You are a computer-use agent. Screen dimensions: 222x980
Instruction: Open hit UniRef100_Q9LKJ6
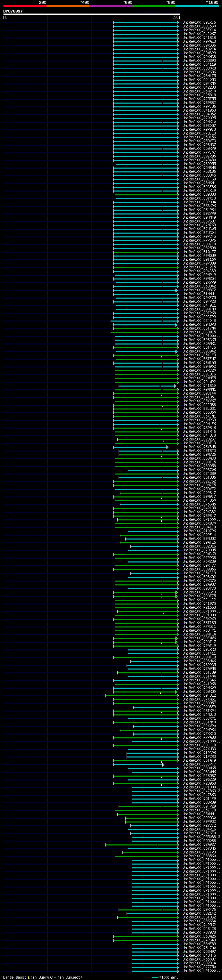point(199,23)
